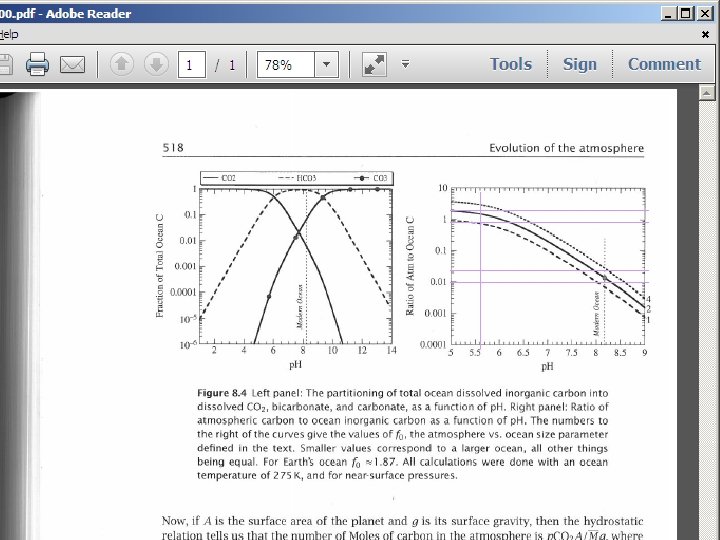
Task: Click the HCO3 legend entry
Action: pos(297,178)
